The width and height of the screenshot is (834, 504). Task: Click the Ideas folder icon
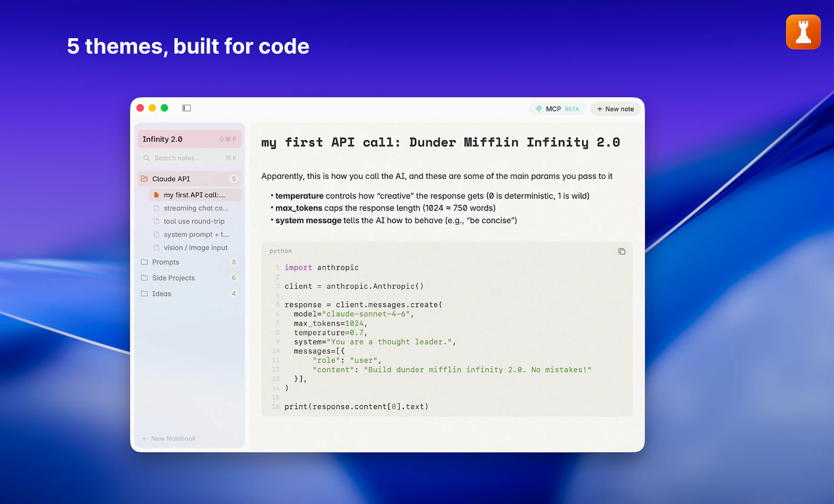pos(144,293)
